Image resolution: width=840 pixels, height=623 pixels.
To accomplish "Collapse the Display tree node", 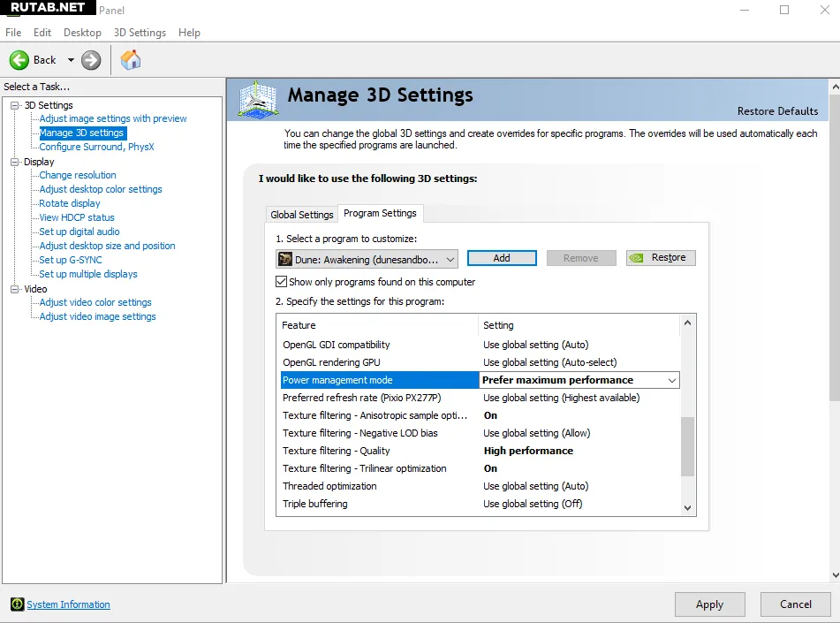I will [14, 162].
